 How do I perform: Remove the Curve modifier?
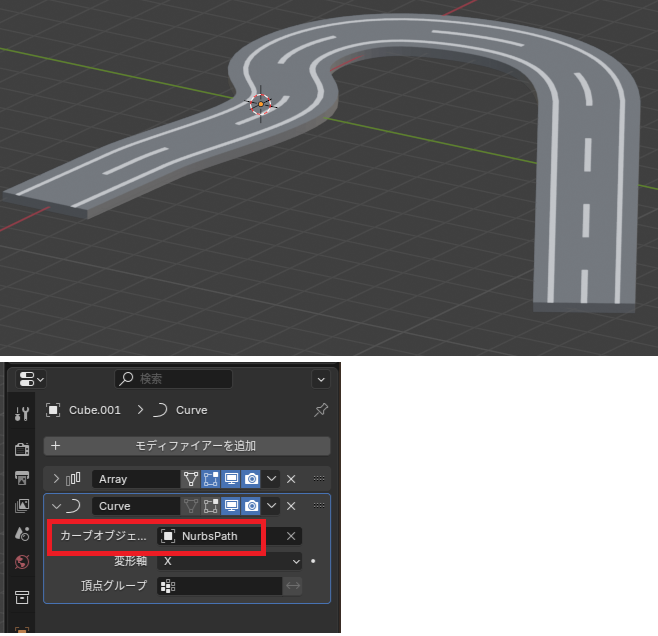[291, 506]
